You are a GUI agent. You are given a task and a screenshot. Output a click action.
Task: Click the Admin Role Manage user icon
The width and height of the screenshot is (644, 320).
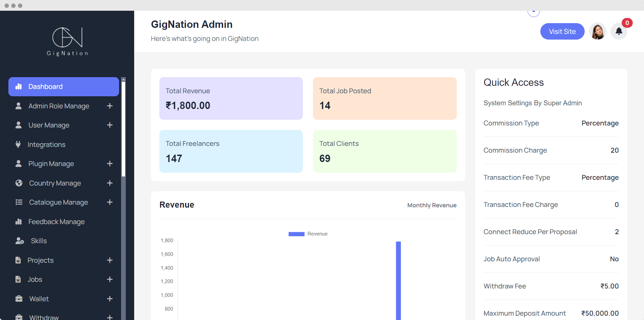[18, 106]
